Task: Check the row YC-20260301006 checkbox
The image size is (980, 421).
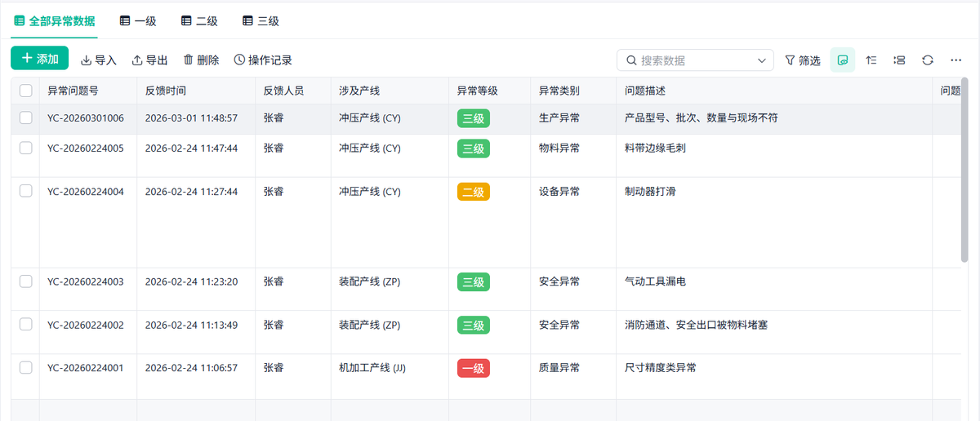Action: tap(26, 117)
